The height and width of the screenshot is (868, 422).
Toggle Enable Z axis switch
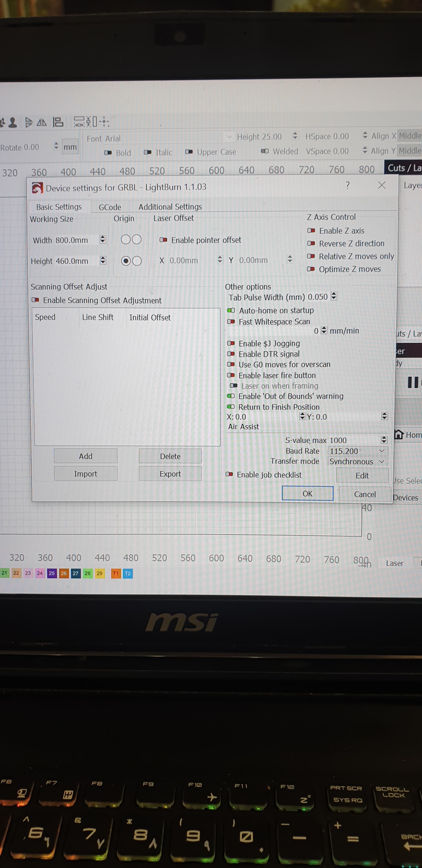tap(311, 231)
